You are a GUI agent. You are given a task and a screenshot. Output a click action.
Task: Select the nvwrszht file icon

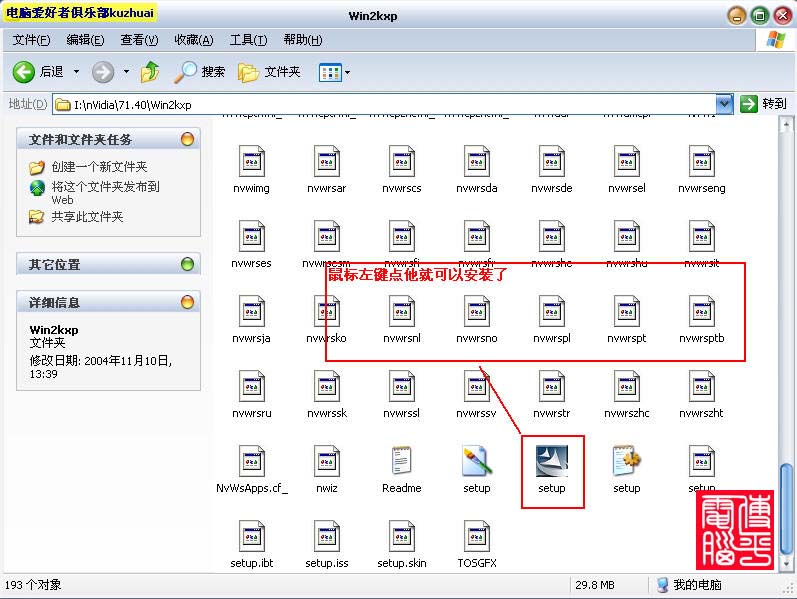(702, 386)
